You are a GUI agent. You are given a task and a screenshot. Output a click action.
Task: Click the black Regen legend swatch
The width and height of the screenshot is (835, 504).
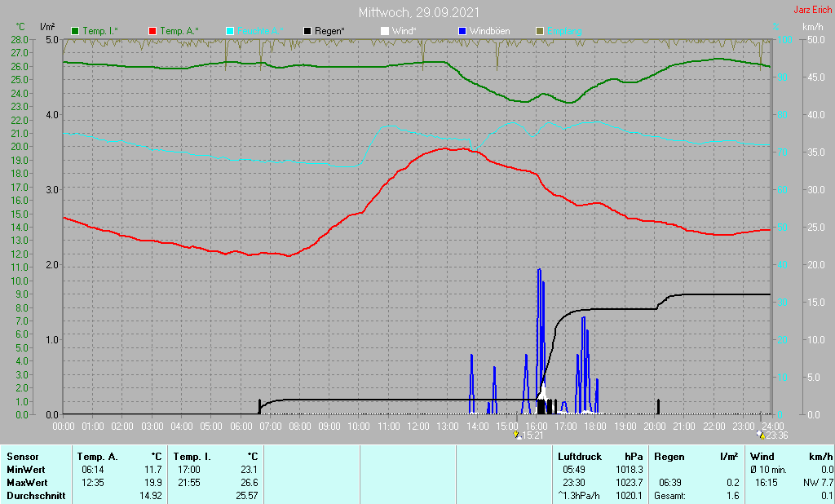point(307,31)
